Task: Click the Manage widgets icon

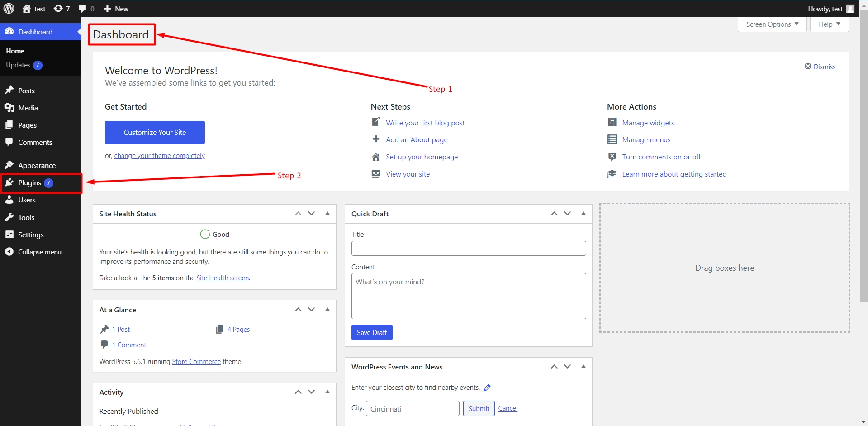Action: [612, 122]
